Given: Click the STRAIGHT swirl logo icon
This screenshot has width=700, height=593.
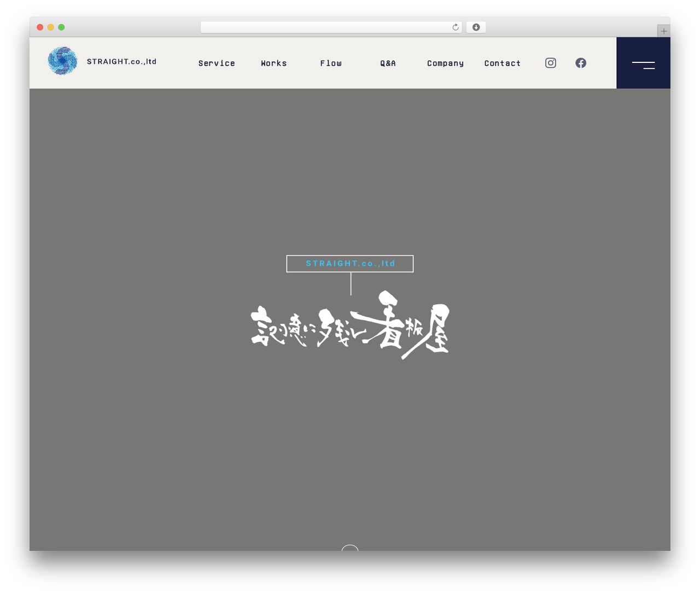Looking at the screenshot, I should click(x=62, y=61).
